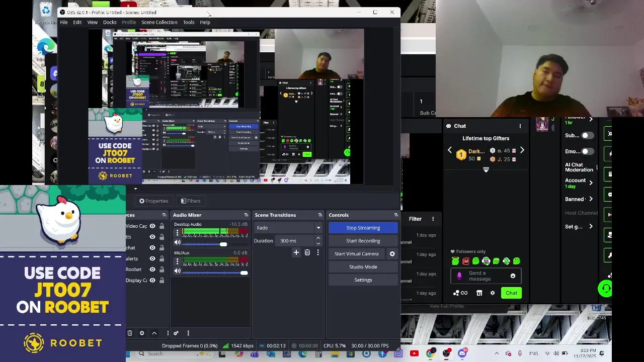The width and height of the screenshot is (644, 362).
Task: Open the View menu in OBS
Action: [93, 22]
